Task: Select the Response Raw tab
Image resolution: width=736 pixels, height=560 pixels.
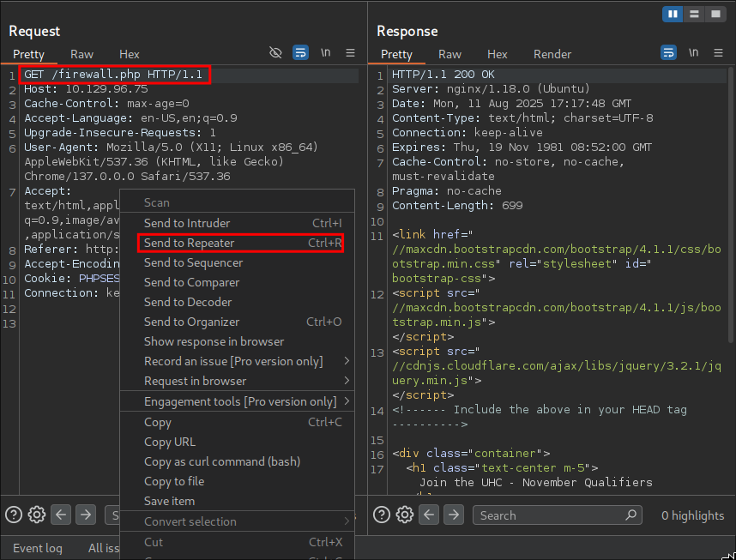Action: 449,54
